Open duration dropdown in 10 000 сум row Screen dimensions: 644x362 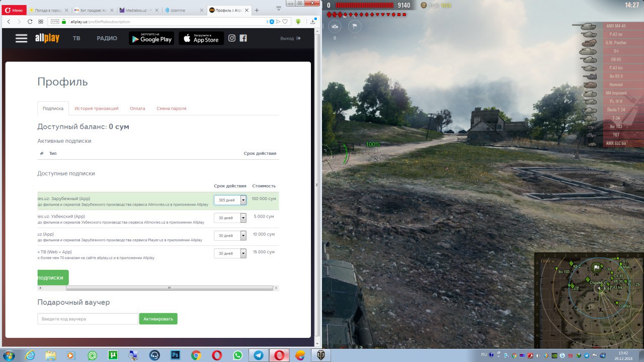pyautogui.click(x=230, y=235)
